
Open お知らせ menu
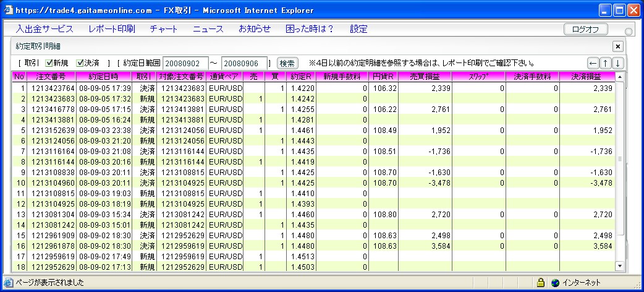coord(255,29)
